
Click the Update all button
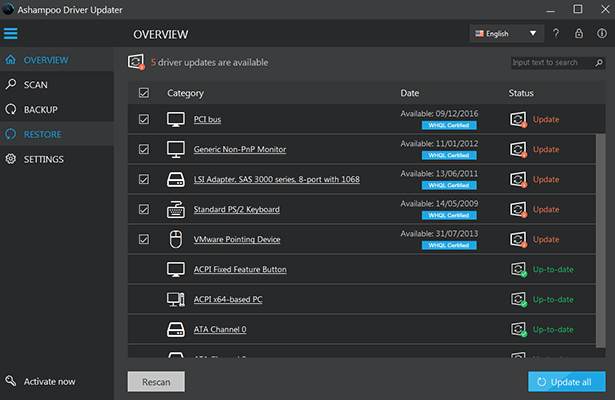tap(566, 382)
